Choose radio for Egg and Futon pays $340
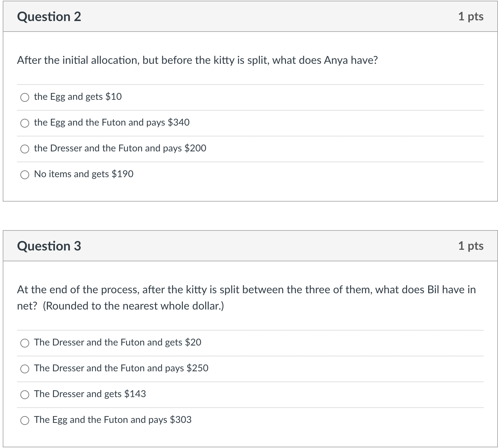 pyautogui.click(x=25, y=123)
